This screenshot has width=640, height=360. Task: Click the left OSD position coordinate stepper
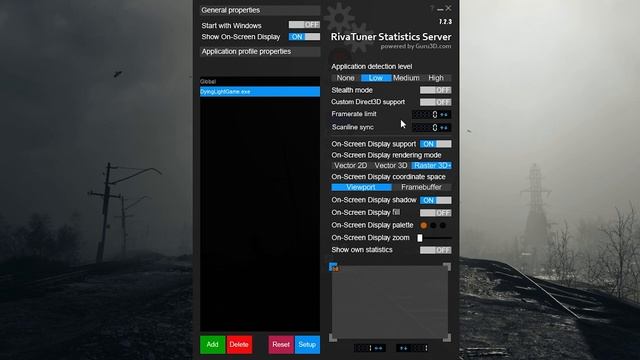[378, 348]
